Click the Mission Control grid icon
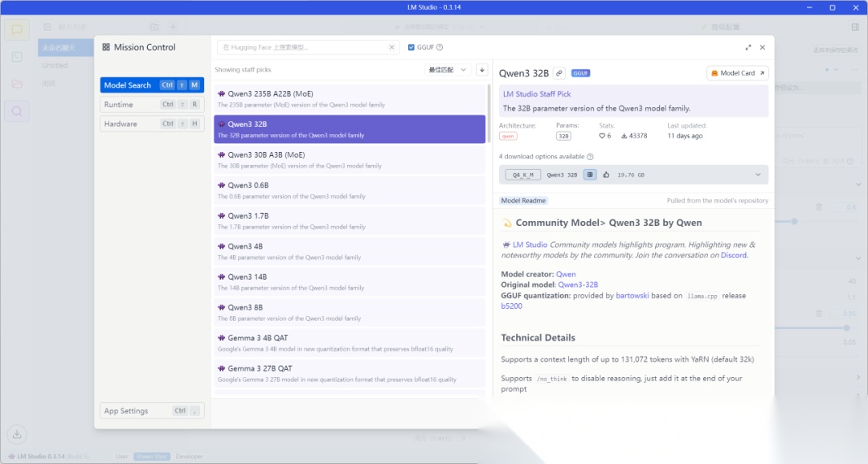This screenshot has width=868, height=464. [106, 47]
